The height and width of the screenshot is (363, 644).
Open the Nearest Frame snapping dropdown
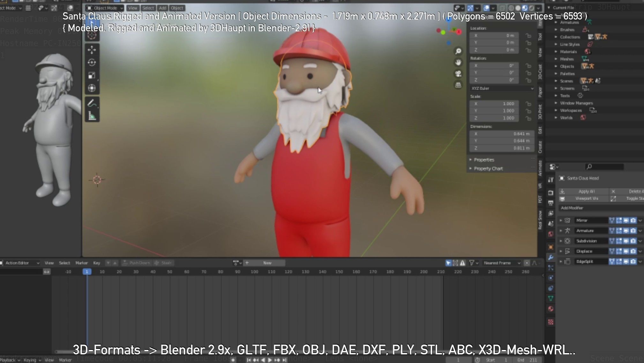pos(501,263)
